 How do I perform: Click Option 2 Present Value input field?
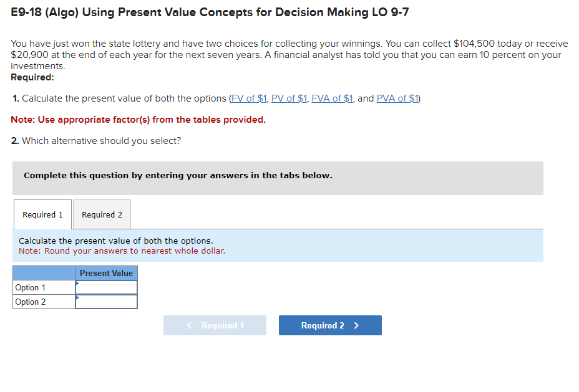(x=107, y=300)
